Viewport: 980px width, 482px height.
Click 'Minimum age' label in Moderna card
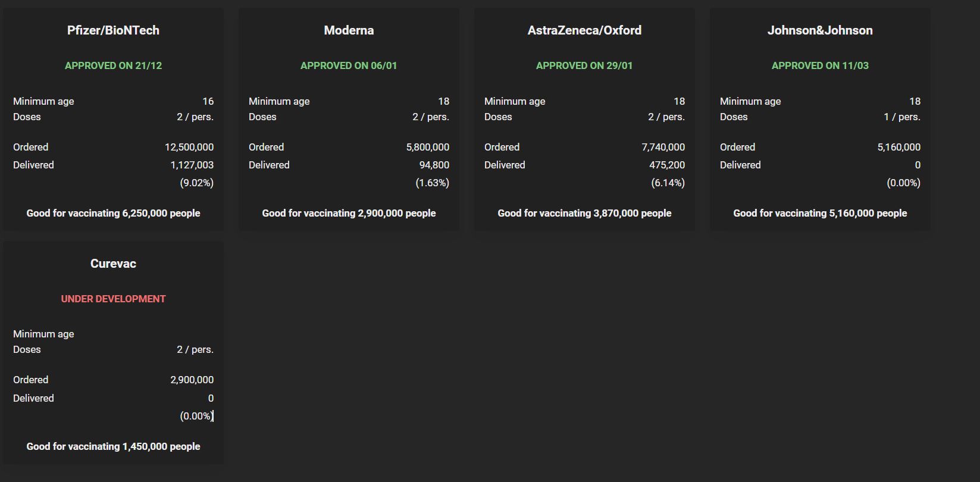[279, 101]
